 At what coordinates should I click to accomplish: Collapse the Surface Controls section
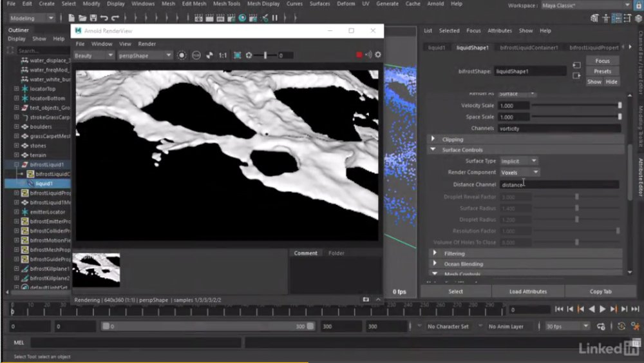(433, 150)
